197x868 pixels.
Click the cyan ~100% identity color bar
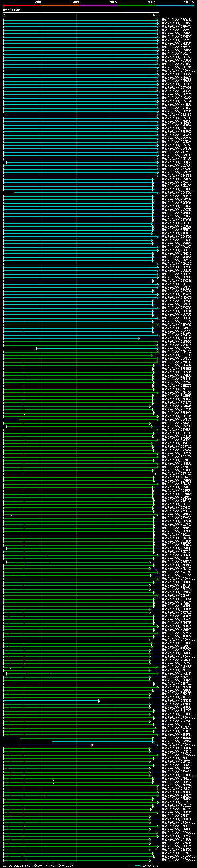coord(175,6)
